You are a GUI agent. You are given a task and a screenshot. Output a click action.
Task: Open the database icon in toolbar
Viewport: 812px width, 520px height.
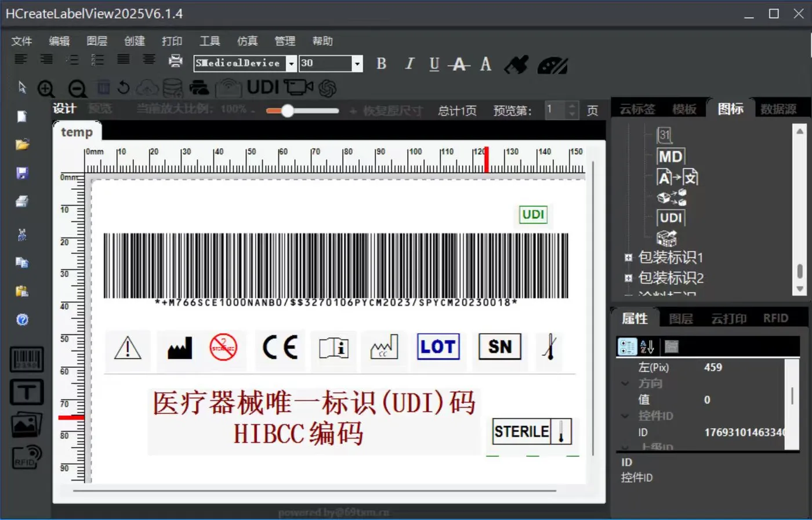[x=172, y=88]
